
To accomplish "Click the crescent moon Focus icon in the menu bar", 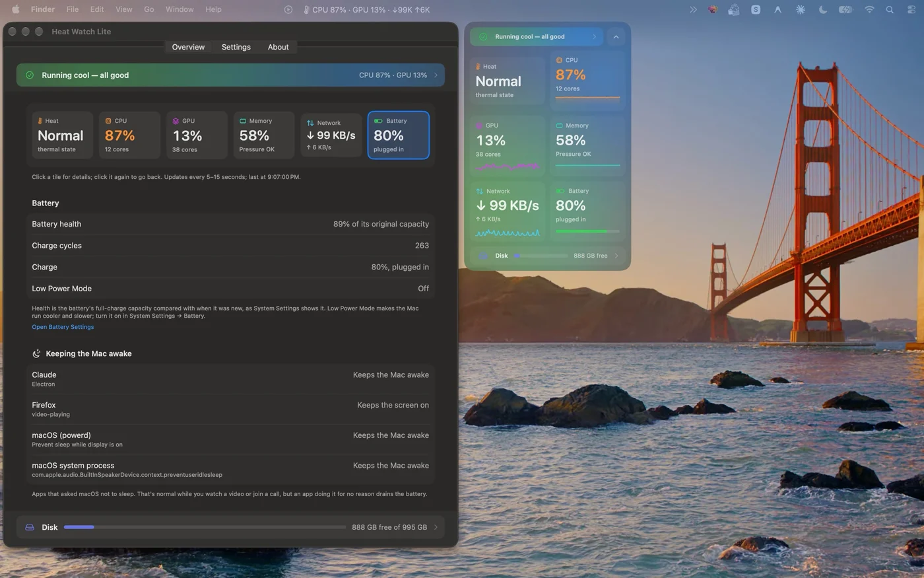I will [x=822, y=9].
